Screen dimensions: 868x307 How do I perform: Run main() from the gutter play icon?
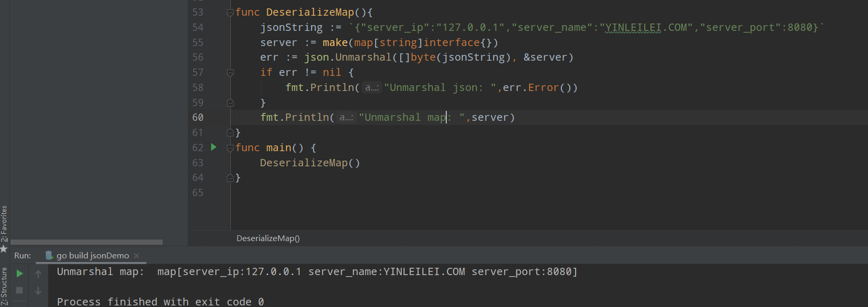coord(213,147)
